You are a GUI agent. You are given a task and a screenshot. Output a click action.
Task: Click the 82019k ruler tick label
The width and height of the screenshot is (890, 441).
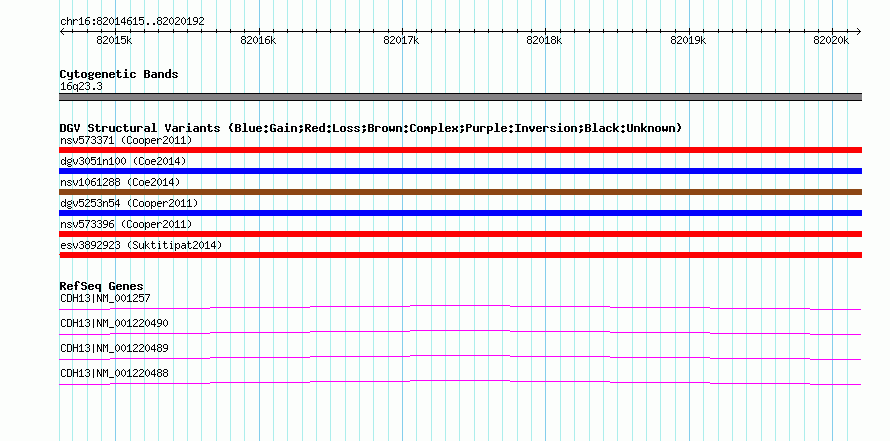coord(688,40)
